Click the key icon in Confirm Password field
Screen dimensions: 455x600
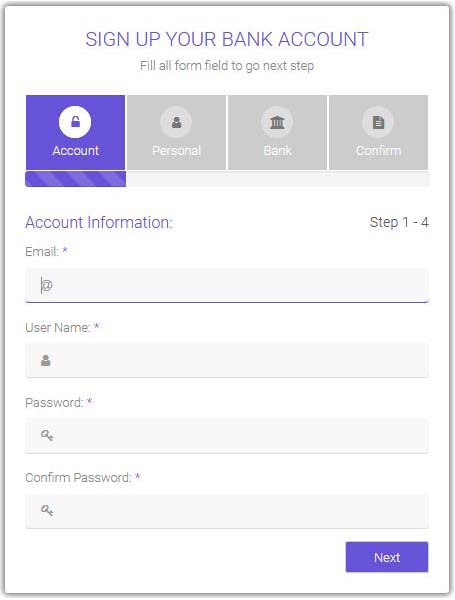(47, 510)
